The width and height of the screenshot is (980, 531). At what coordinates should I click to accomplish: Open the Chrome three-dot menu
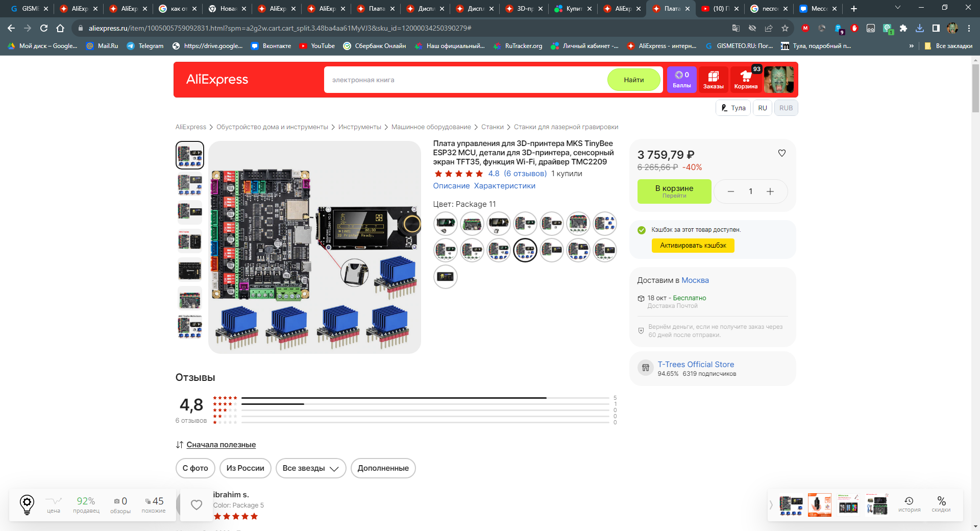point(969,28)
